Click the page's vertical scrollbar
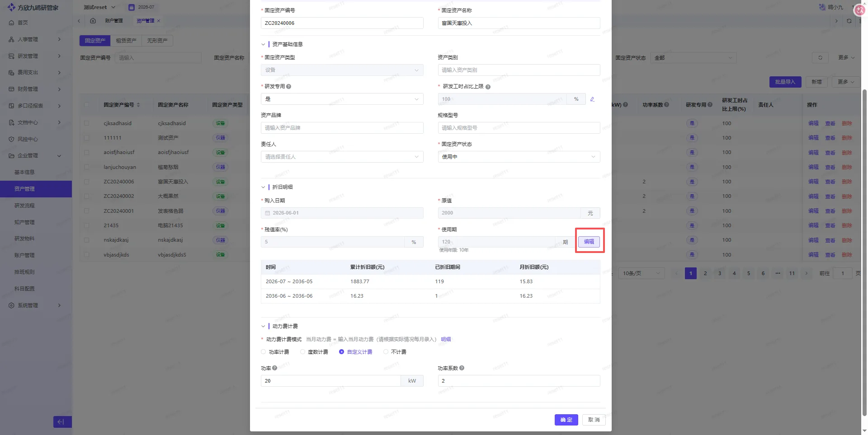The height and width of the screenshot is (435, 868). pos(864,253)
